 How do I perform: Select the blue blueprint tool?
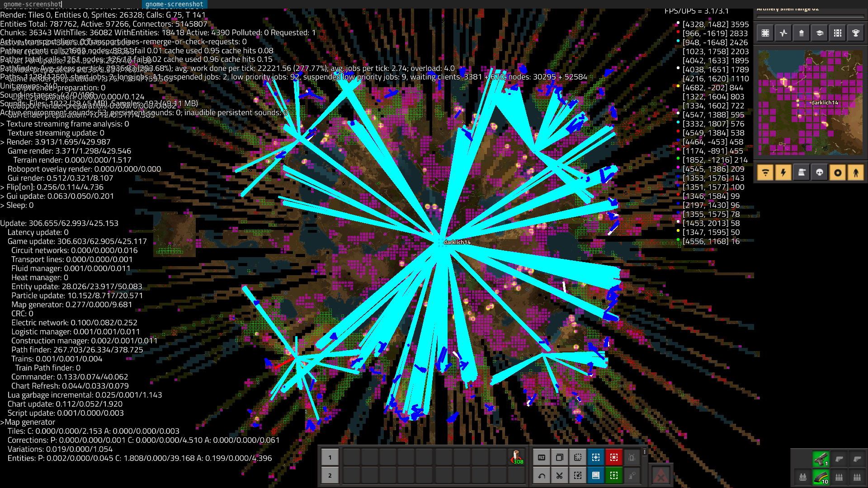[596, 458]
